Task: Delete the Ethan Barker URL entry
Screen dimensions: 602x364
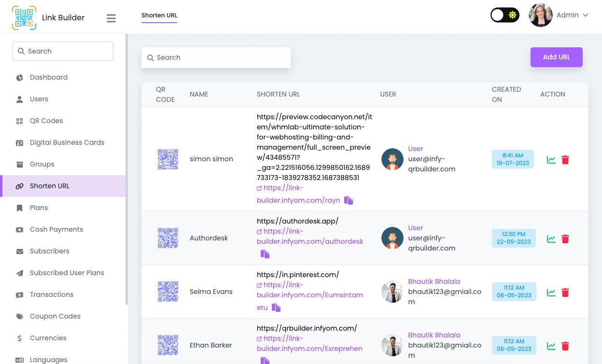Action: click(565, 346)
